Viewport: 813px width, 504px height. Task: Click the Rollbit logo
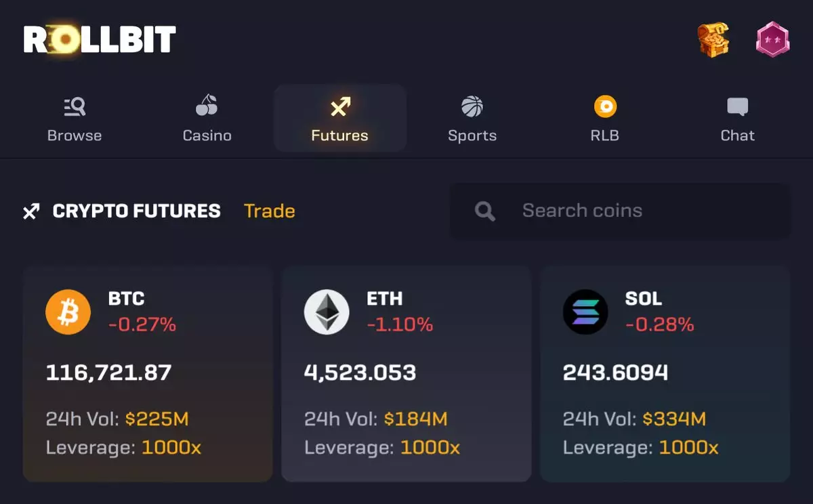click(x=100, y=40)
